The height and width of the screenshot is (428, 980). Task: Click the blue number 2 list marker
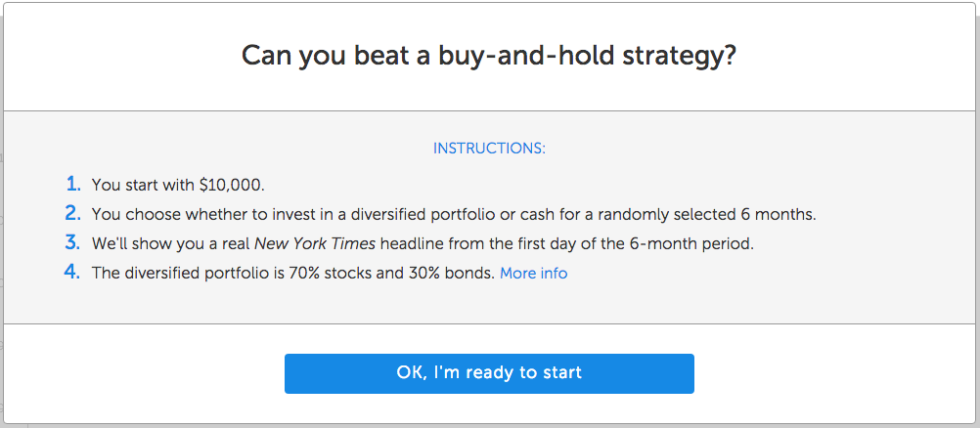[x=72, y=213]
